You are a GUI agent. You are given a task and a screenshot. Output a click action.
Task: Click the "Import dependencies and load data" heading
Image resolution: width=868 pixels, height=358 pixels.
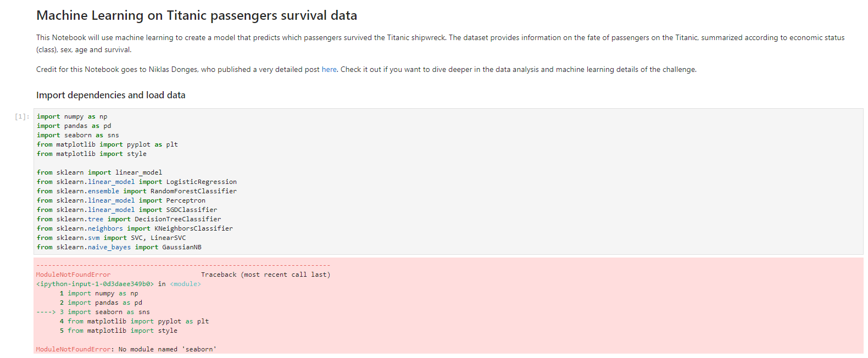pos(110,95)
